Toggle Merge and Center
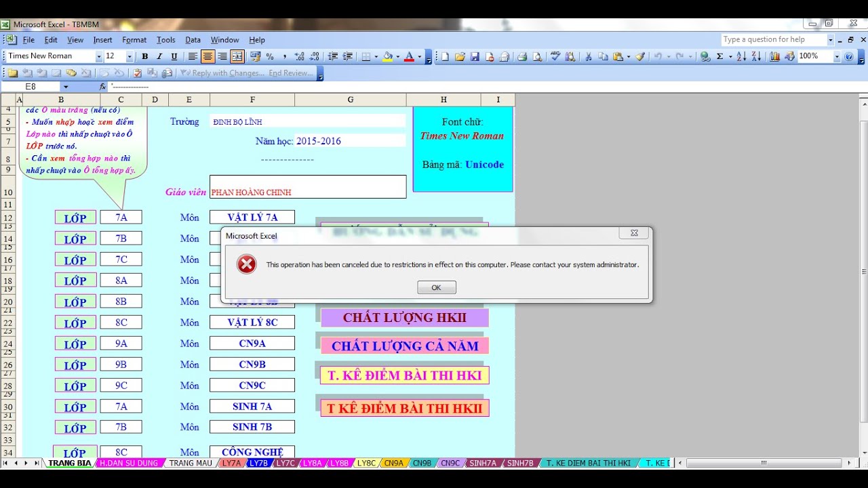 237,56
